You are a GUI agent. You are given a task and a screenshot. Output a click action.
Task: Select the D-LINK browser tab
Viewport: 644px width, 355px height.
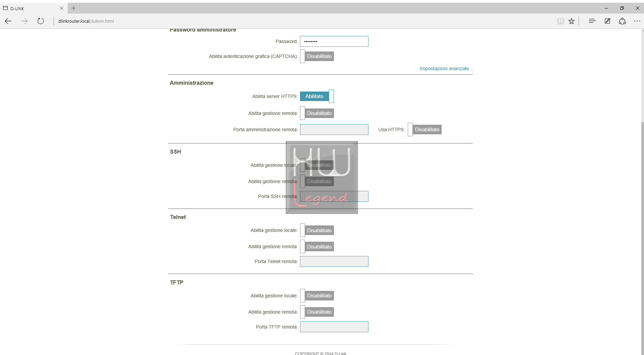coord(33,8)
